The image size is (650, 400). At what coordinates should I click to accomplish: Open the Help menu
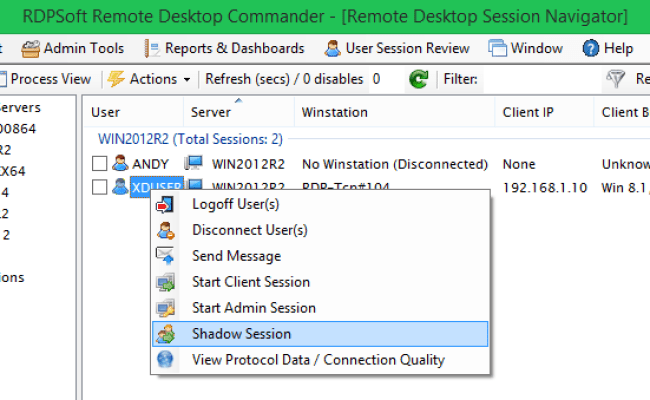(608, 48)
